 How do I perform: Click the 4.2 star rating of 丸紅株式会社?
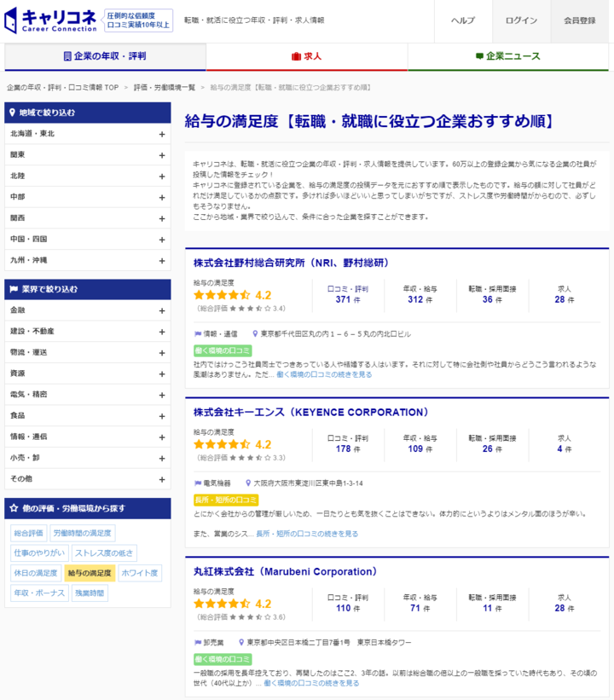point(232,604)
